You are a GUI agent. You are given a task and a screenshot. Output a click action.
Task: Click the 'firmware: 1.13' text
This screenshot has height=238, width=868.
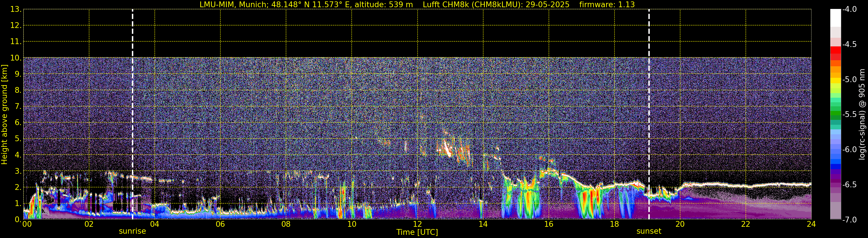[x=607, y=5]
